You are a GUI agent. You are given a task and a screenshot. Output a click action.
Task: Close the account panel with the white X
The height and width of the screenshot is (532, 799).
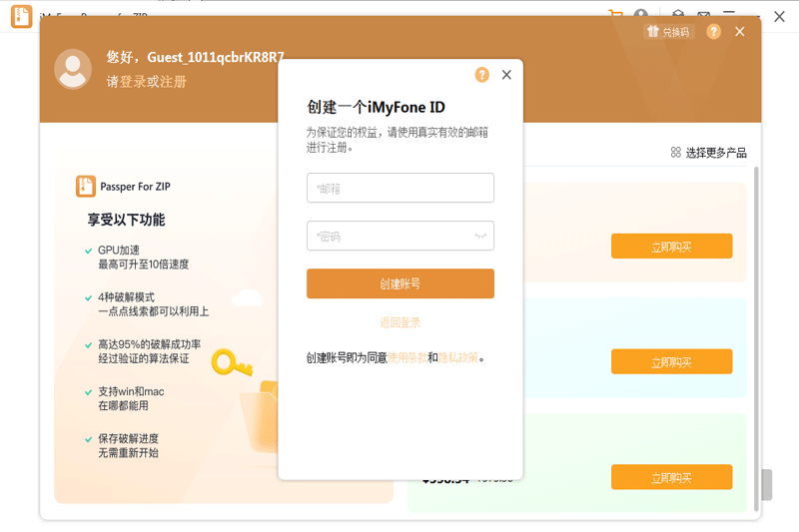pyautogui.click(x=740, y=32)
